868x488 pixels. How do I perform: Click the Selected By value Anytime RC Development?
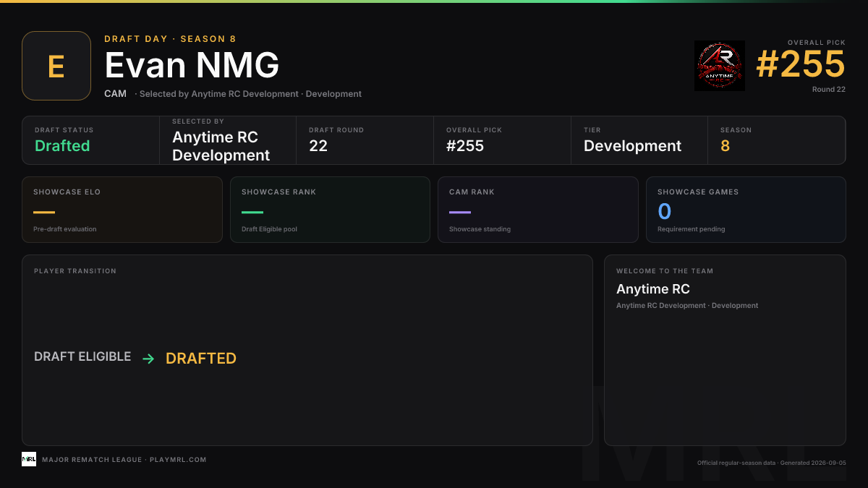coord(221,146)
